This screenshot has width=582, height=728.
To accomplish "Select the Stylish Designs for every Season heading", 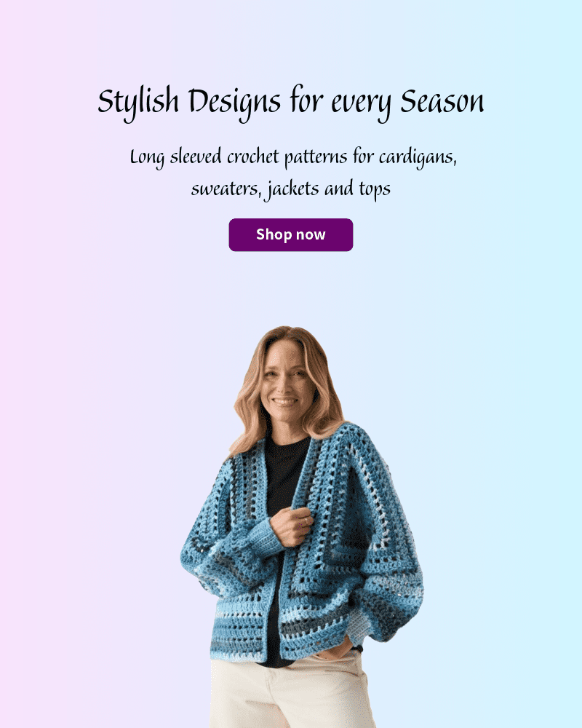I will click(x=290, y=103).
